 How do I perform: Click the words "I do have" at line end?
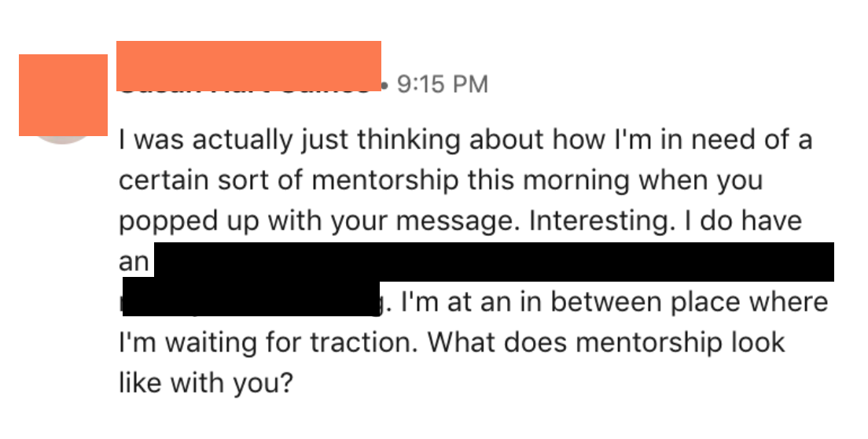click(x=743, y=220)
